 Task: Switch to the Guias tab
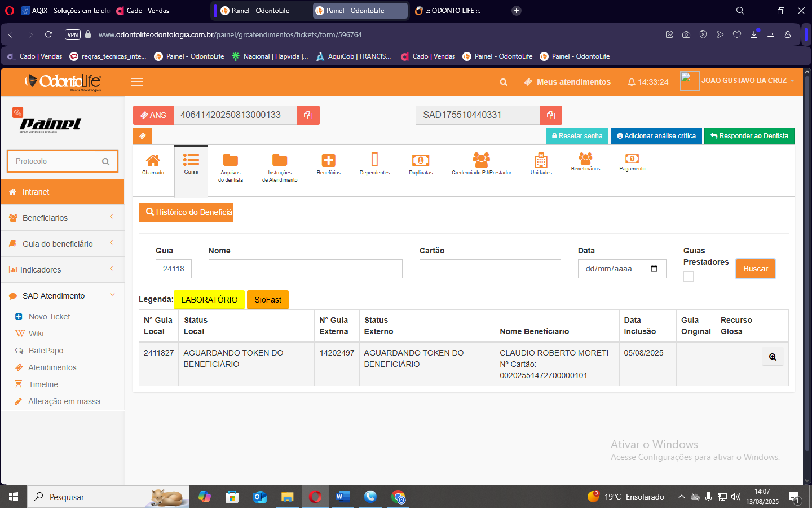191,164
